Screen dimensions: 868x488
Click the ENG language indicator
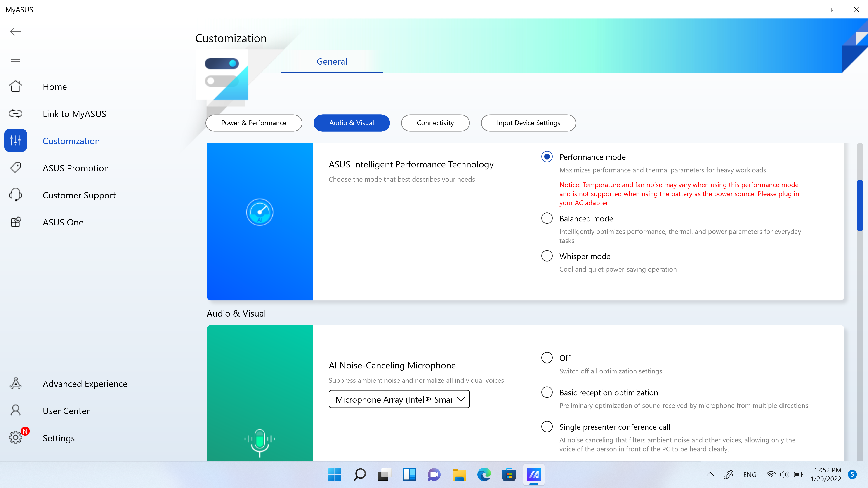(x=750, y=474)
